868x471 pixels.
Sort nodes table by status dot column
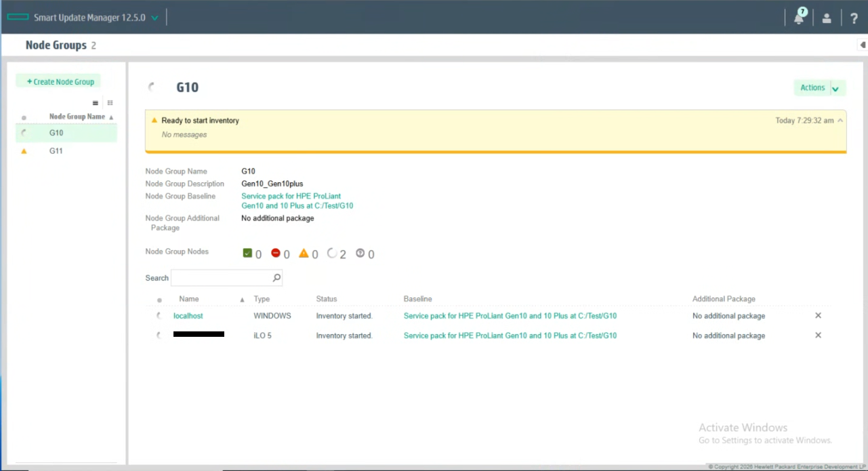159,300
